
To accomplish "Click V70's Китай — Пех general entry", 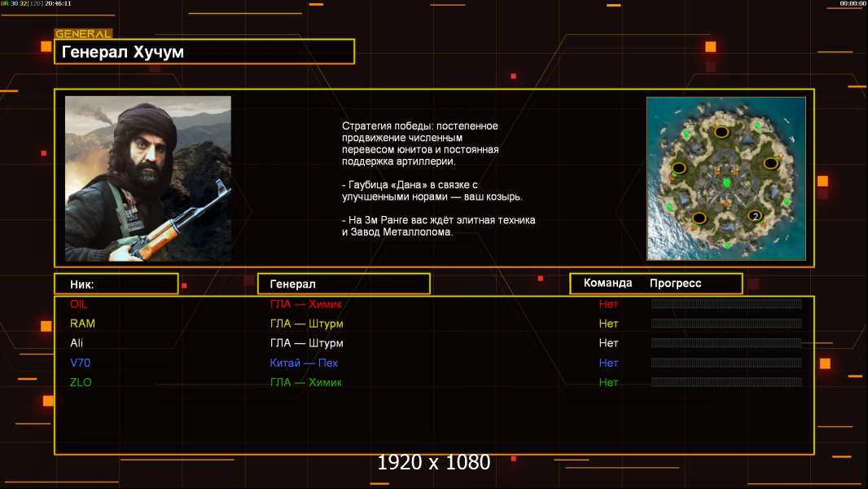I will click(x=304, y=363).
